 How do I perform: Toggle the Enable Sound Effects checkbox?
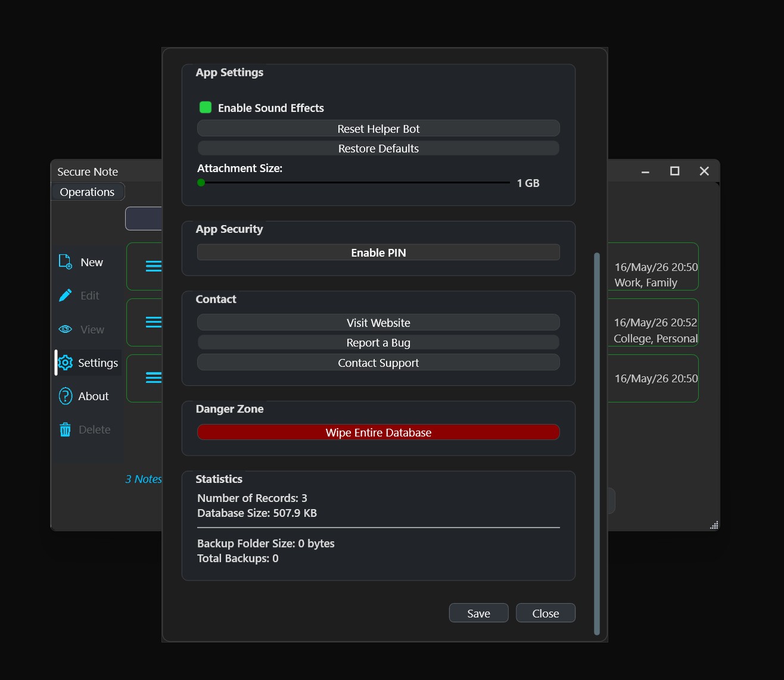pos(206,107)
